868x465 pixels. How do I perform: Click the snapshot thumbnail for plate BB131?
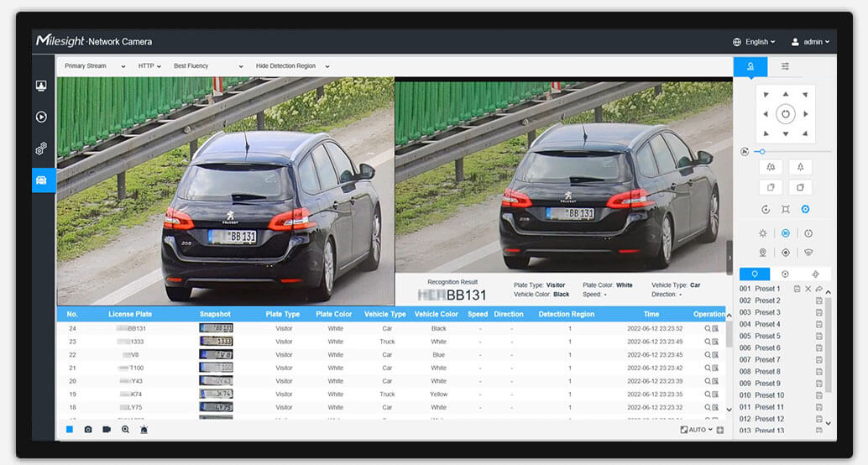coord(216,328)
